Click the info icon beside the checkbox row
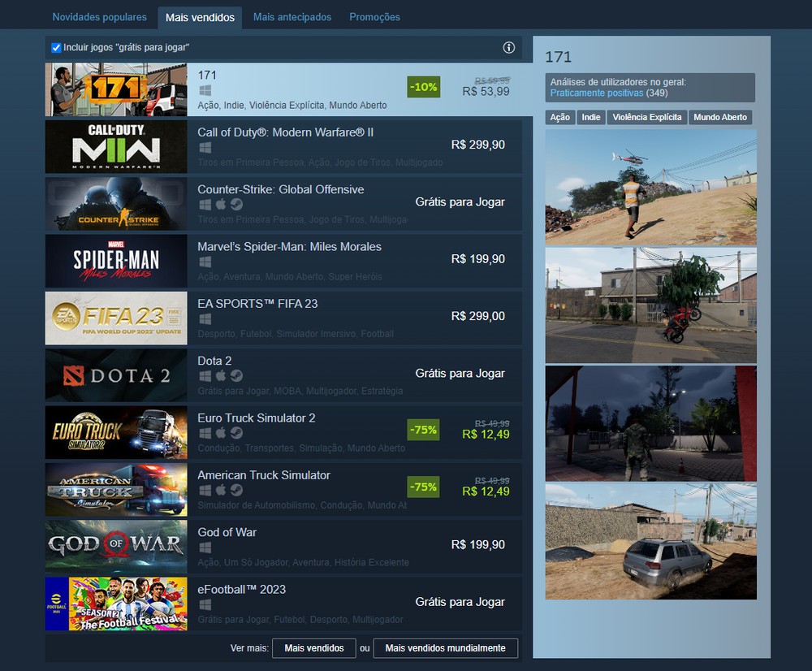812x671 pixels. point(508,48)
